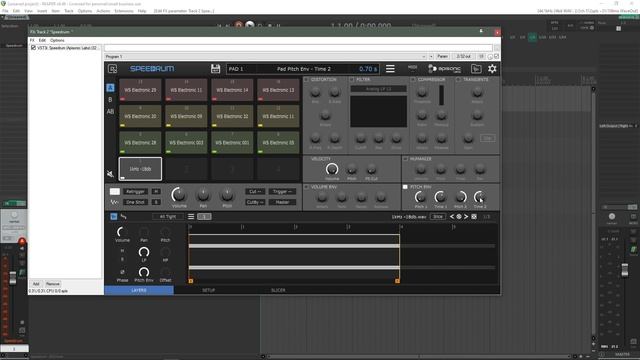This screenshot has height=360, width=640.
Task: Click the Add FX button
Action: point(36,284)
